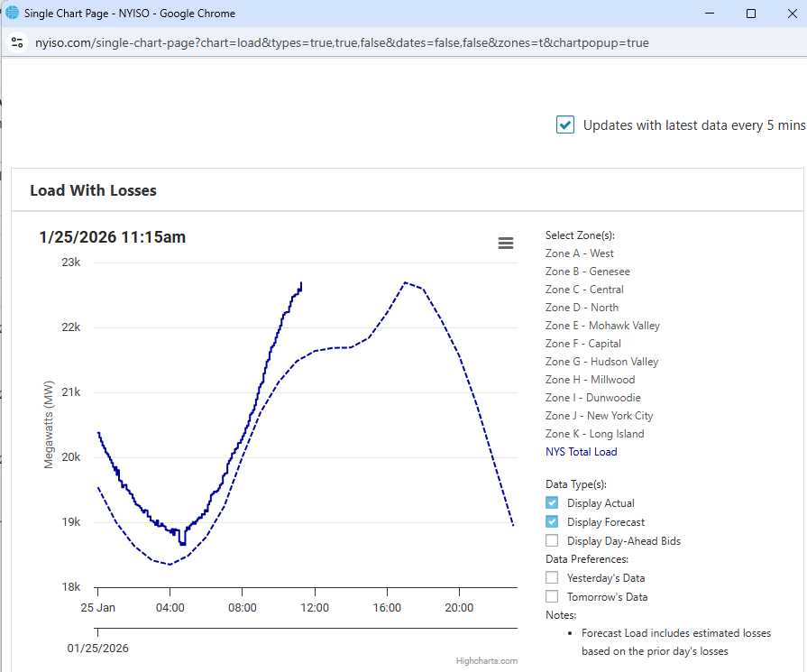Screen dimensions: 807x672
Task: Click the 22k y-axis label
Action: pyautogui.click(x=71, y=327)
